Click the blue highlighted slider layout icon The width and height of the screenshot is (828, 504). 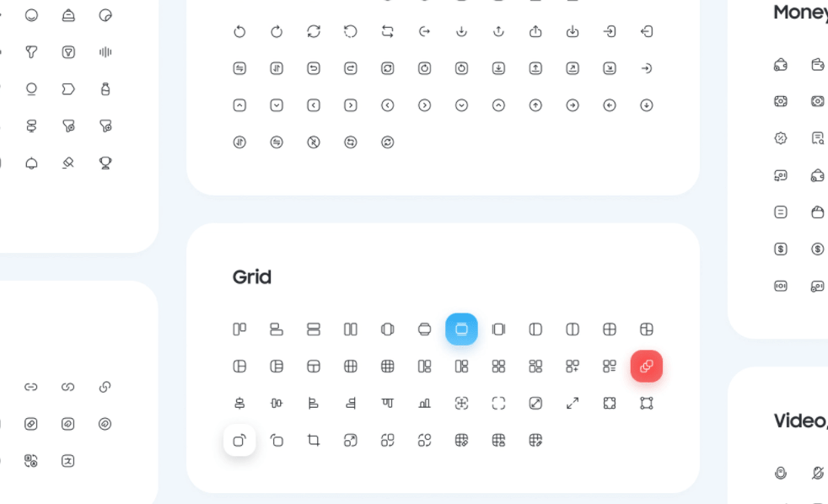[x=461, y=329]
